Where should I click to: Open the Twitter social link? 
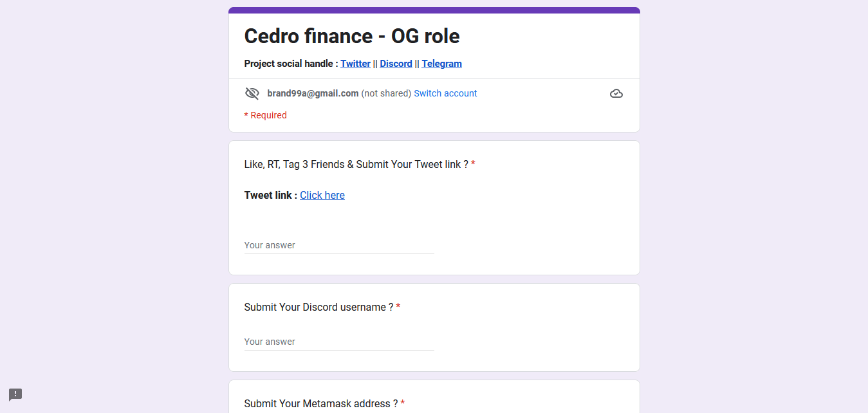point(355,64)
